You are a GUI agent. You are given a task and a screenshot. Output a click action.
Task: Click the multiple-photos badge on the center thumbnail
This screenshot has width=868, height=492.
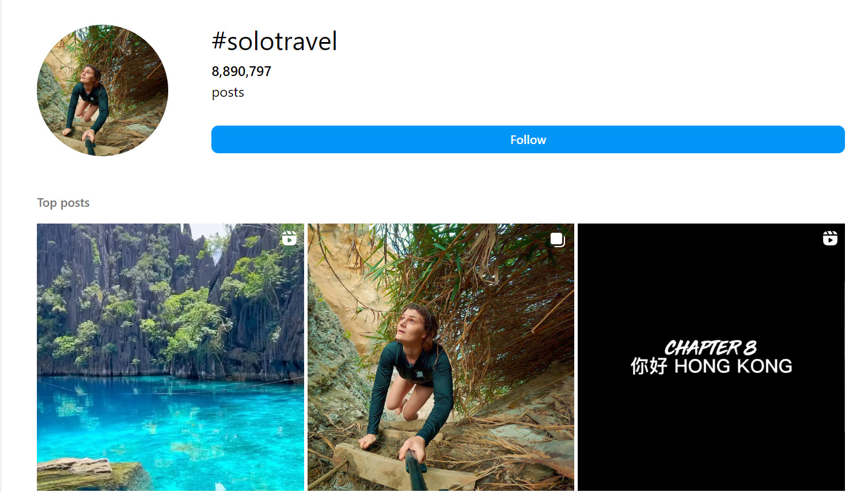click(x=557, y=239)
